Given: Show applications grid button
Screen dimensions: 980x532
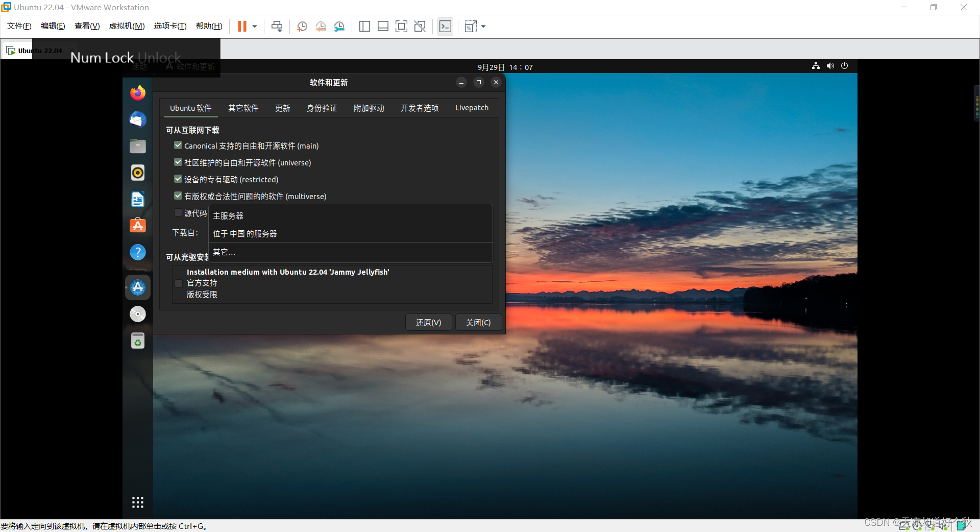Looking at the screenshot, I should coord(138,502).
